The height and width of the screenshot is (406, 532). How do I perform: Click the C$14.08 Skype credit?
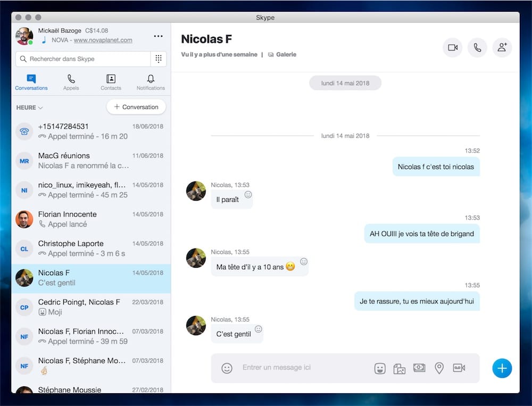click(x=97, y=30)
